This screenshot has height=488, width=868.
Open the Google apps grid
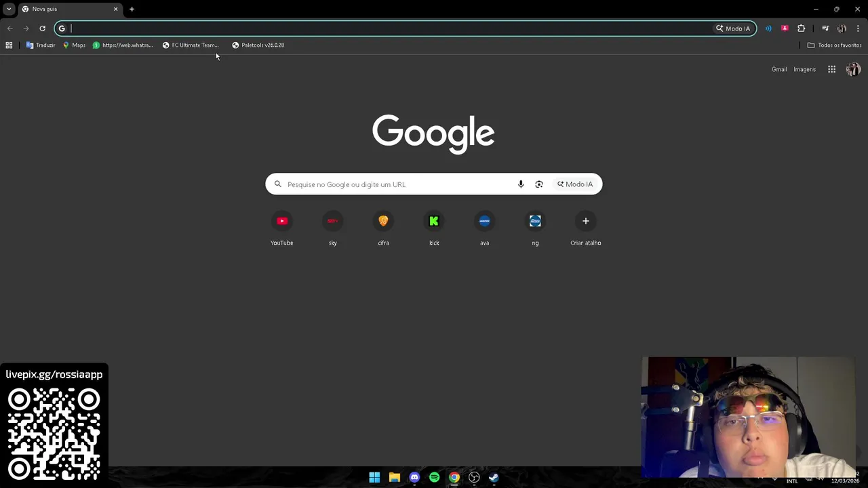click(831, 69)
